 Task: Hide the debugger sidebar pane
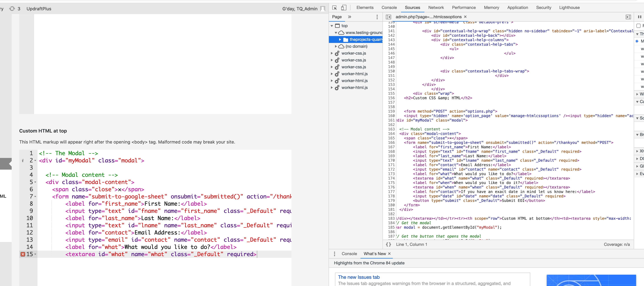628,17
